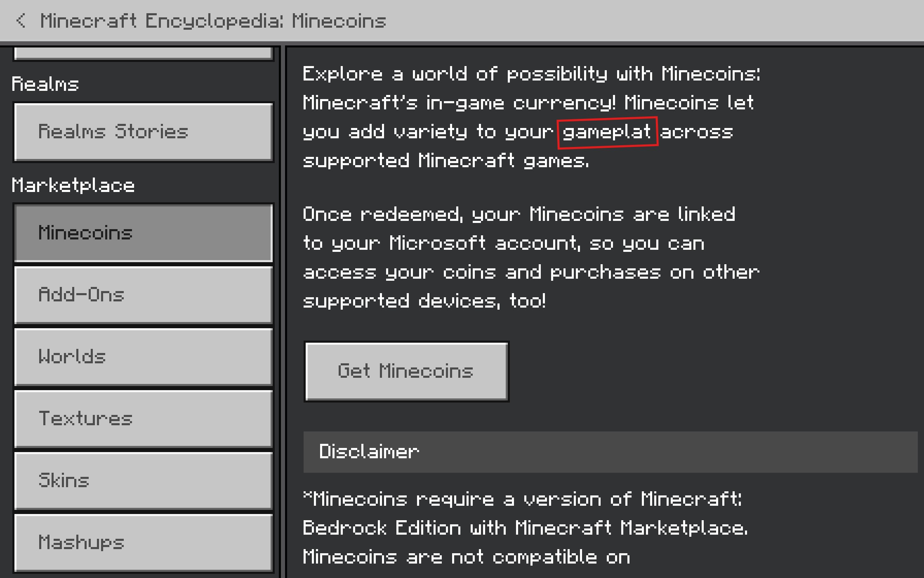This screenshot has height=578, width=924.
Task: Select Textures in the Marketplace list
Action: [x=143, y=419]
